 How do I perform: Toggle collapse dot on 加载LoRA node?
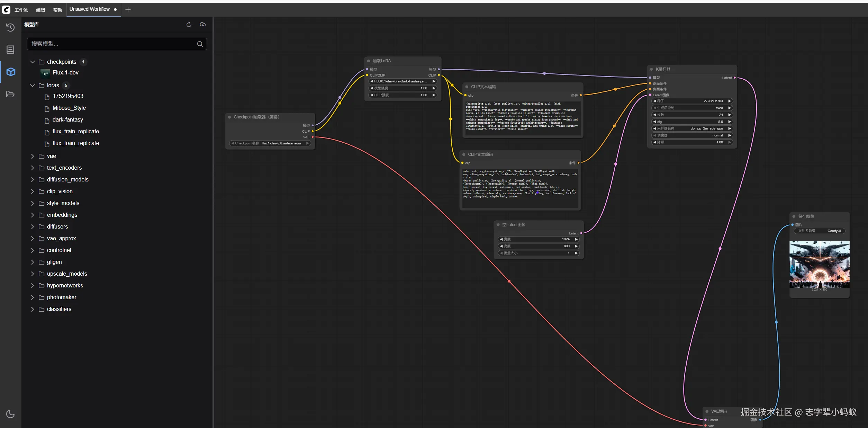[368, 61]
